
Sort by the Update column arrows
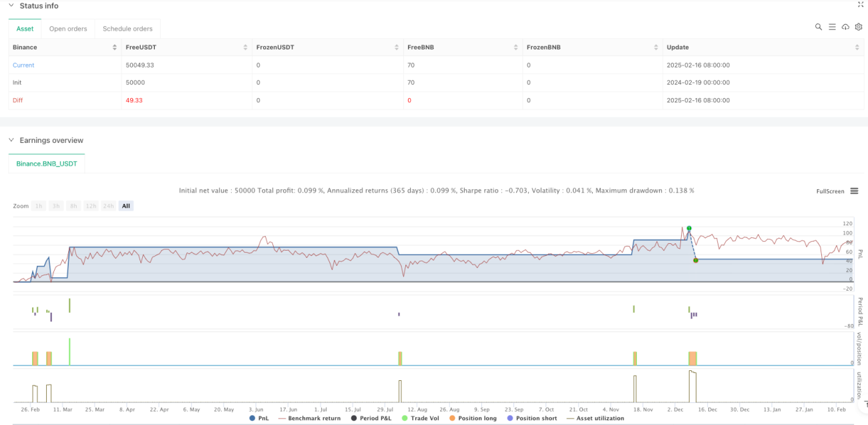coord(857,47)
